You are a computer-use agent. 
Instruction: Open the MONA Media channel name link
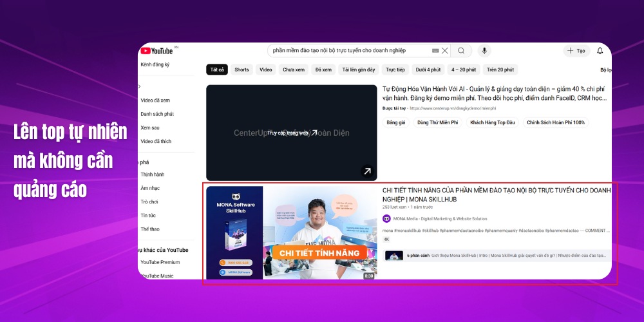click(x=440, y=219)
